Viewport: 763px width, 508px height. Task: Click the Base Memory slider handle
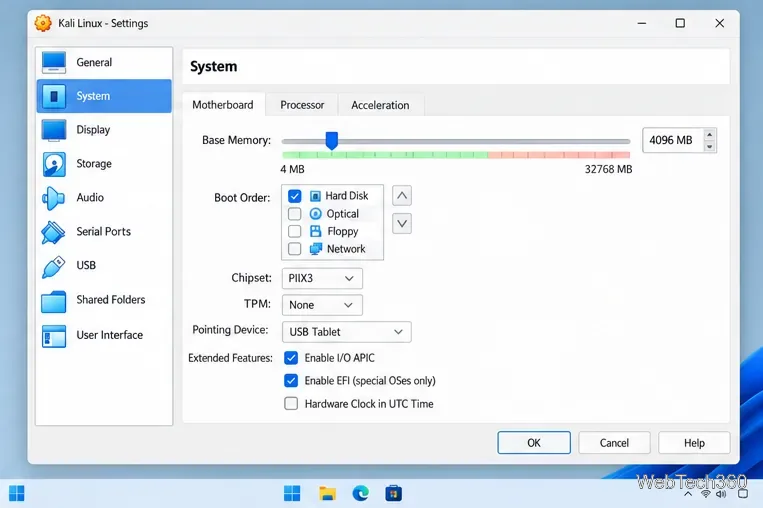coord(332,141)
